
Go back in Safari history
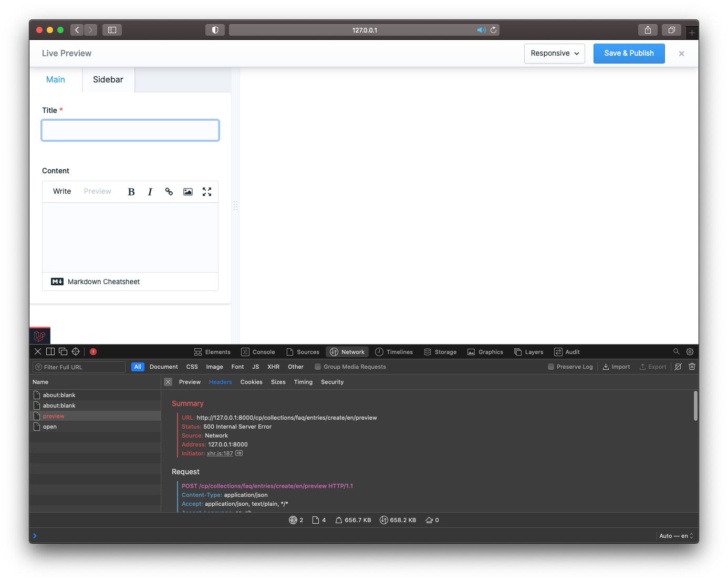coord(77,30)
